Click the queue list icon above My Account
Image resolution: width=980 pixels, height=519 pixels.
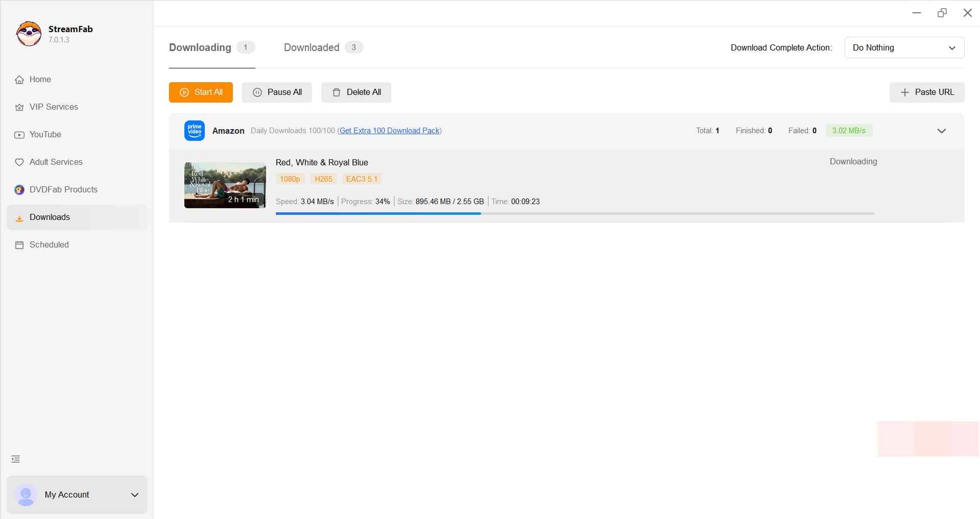(x=15, y=458)
